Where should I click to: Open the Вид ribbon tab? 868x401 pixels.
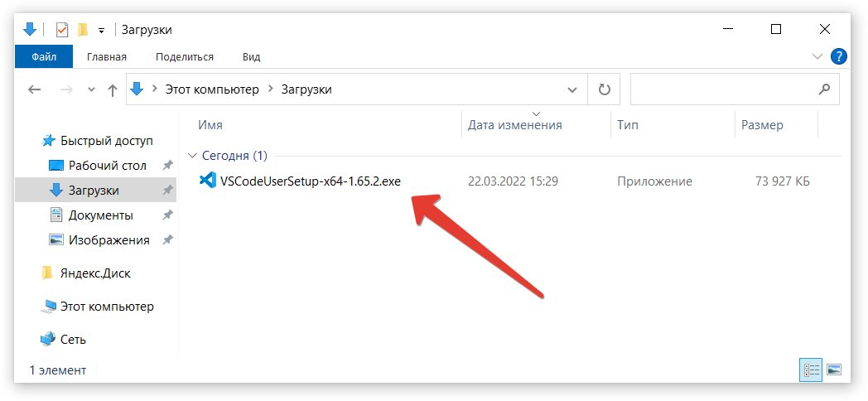pyautogui.click(x=251, y=56)
